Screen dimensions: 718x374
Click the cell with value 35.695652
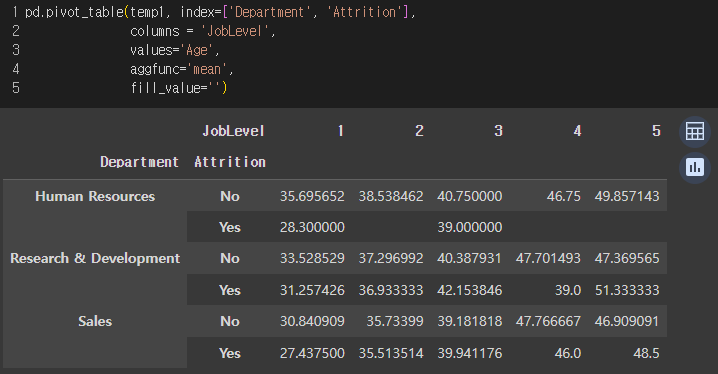[312, 196]
